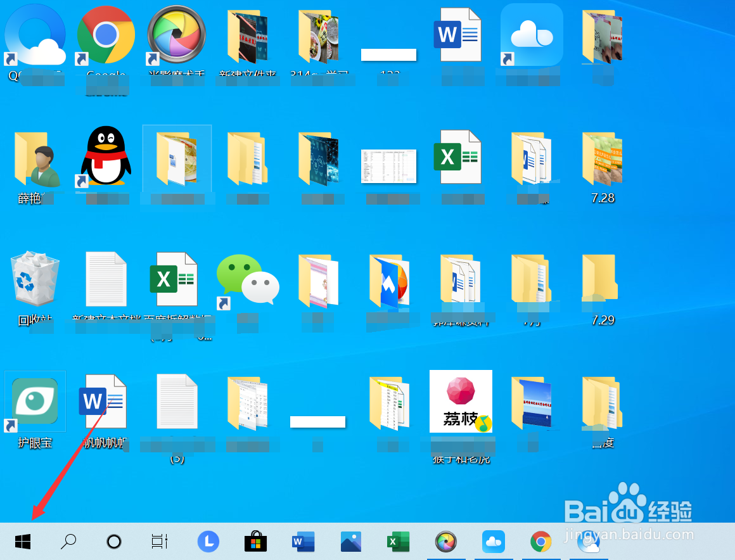The width and height of the screenshot is (735, 560).
Task: Open the Windows Start menu
Action: [23, 542]
